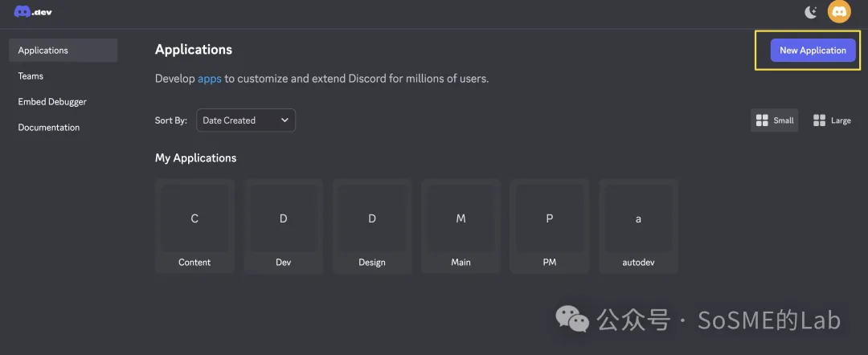Toggle the dark mode moon icon

[810, 12]
